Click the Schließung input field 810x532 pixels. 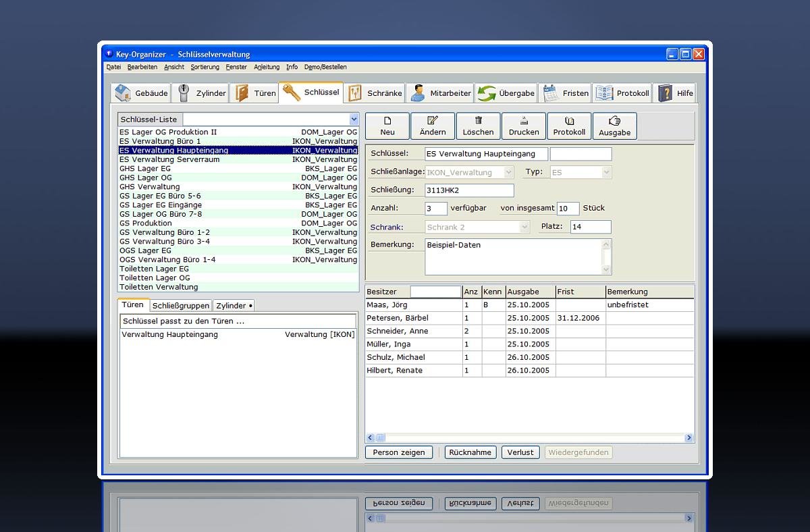point(469,190)
